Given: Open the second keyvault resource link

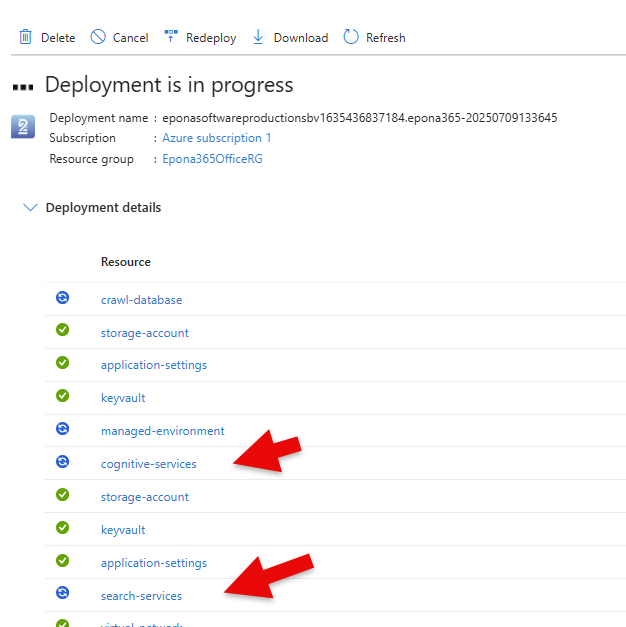Looking at the screenshot, I should (123, 530).
